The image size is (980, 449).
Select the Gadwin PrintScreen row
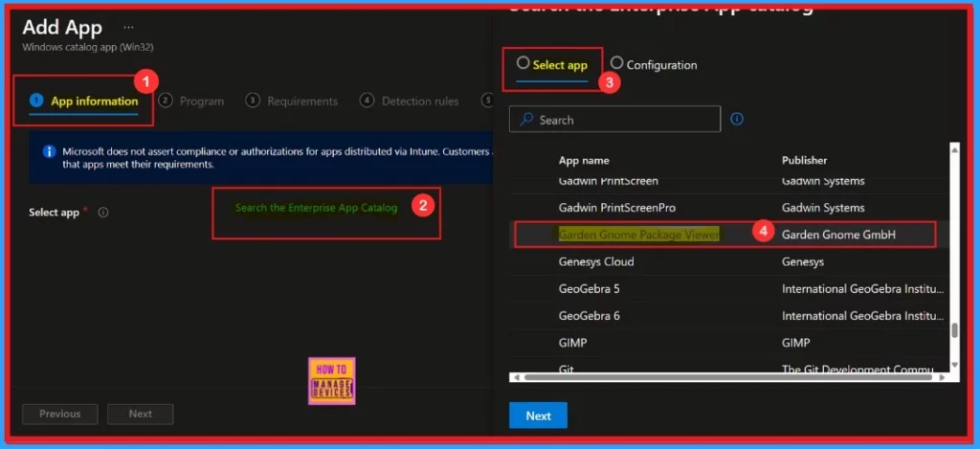tap(729, 185)
